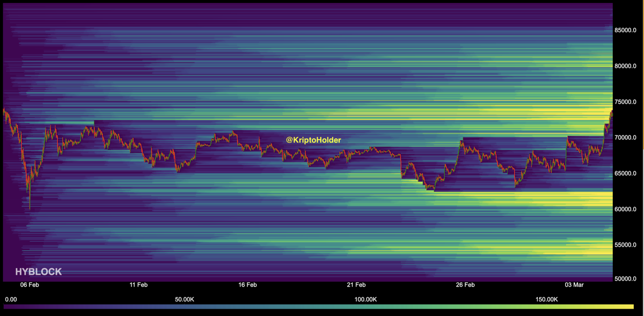Click the HYBLOCK logo watermark

pyautogui.click(x=39, y=272)
